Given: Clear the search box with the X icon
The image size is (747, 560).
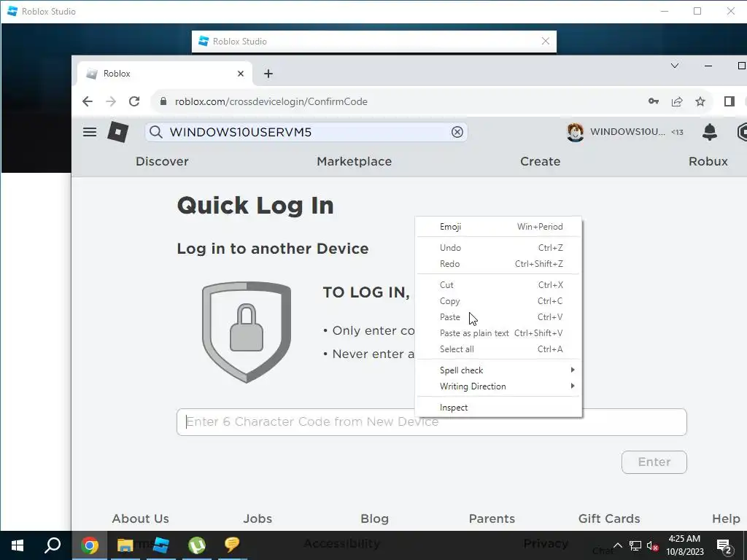Looking at the screenshot, I should click(457, 132).
